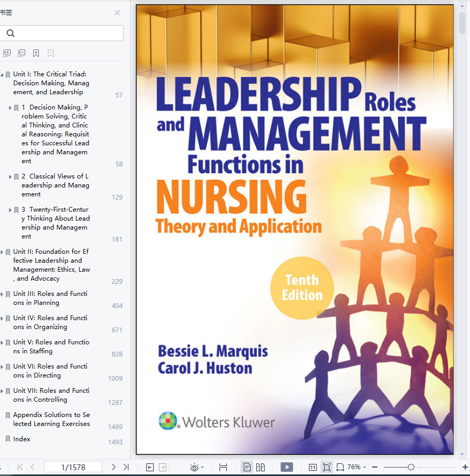Set zoom to actual size 1:1

tap(313, 467)
